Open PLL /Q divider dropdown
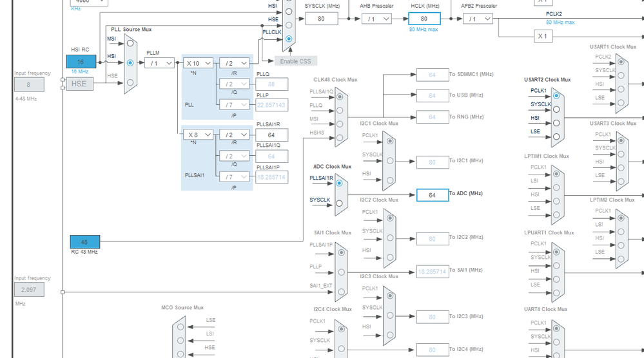644x358 pixels. point(234,84)
